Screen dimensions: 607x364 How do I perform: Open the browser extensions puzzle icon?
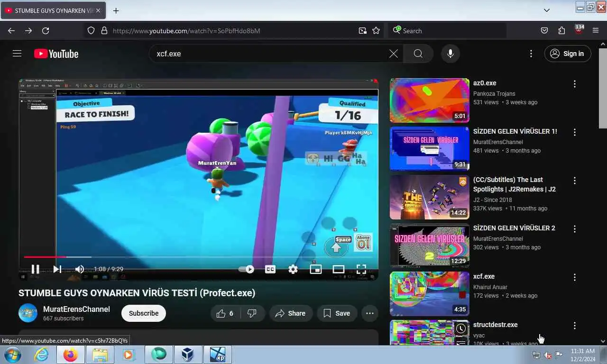[x=561, y=30]
